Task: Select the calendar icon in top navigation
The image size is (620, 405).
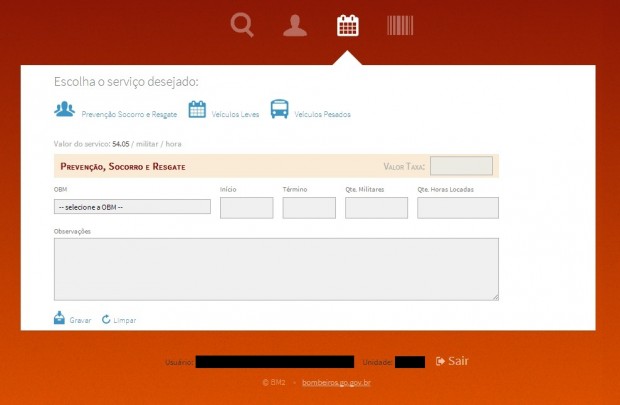Action: coord(347,25)
